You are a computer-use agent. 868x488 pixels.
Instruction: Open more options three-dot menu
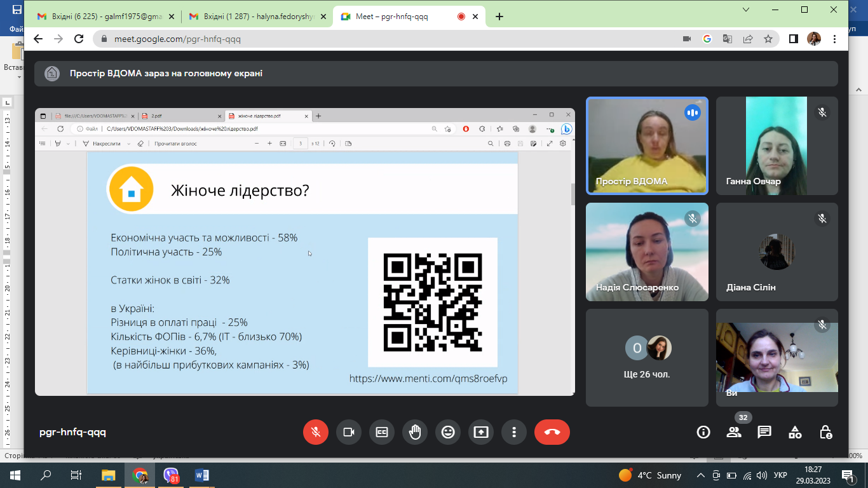pos(514,432)
